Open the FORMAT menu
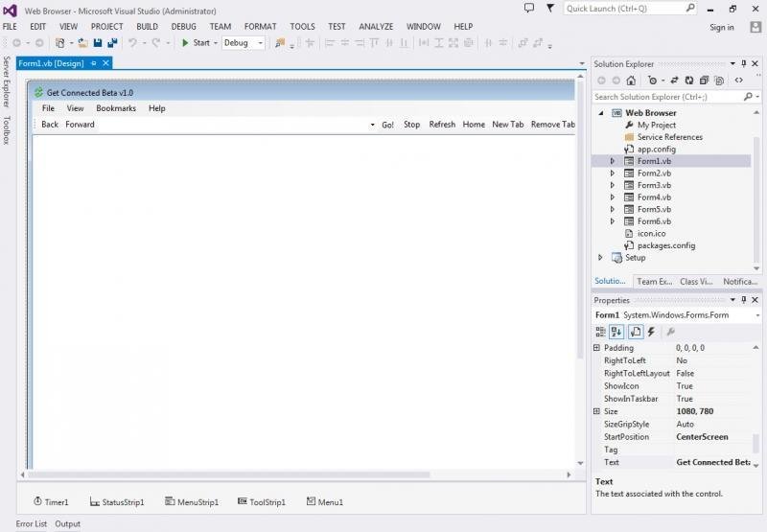Viewport: 767px width, 532px height. pos(260,27)
